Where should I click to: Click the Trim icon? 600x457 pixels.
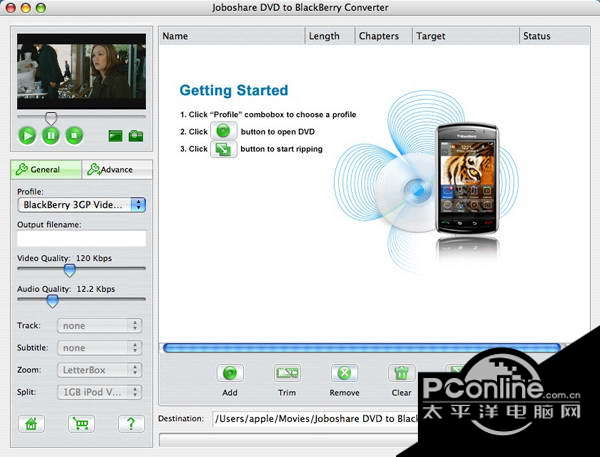[287, 373]
